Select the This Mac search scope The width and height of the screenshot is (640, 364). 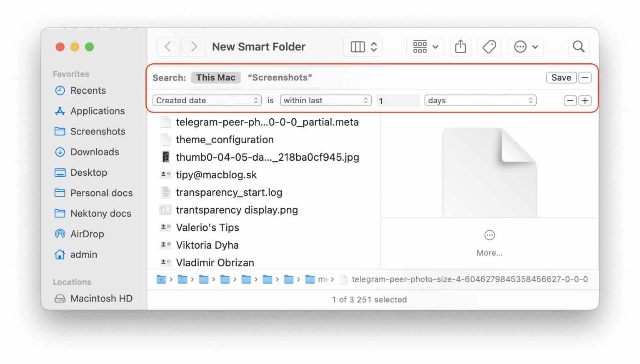point(215,77)
